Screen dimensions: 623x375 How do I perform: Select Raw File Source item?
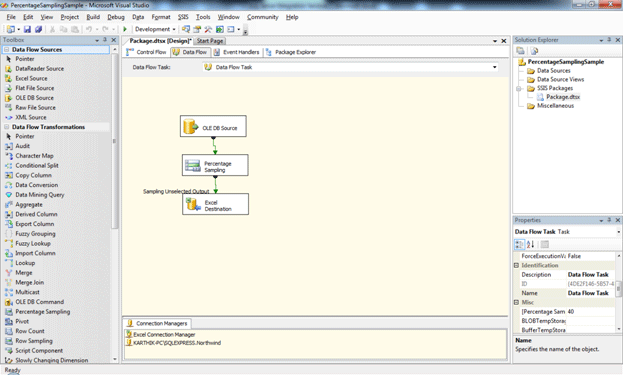pos(35,108)
